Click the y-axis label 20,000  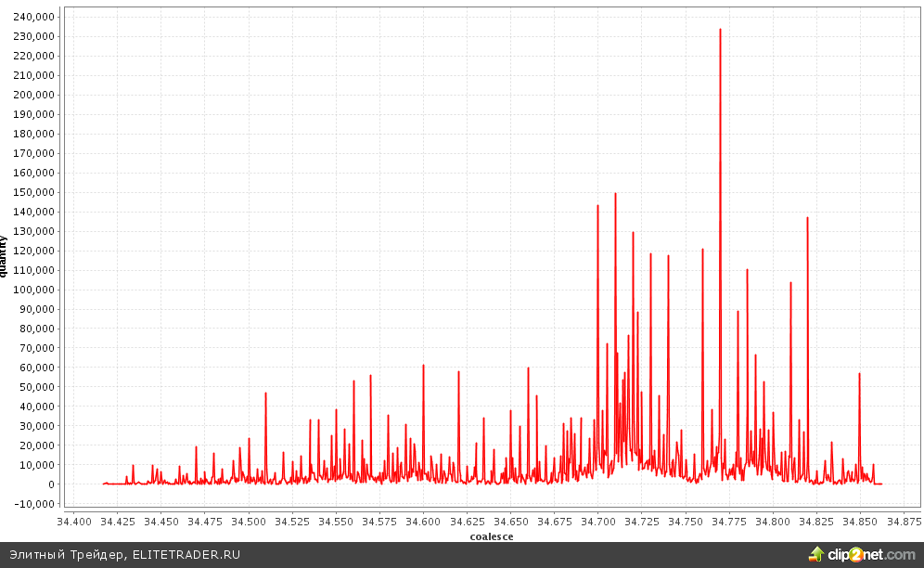36,445
